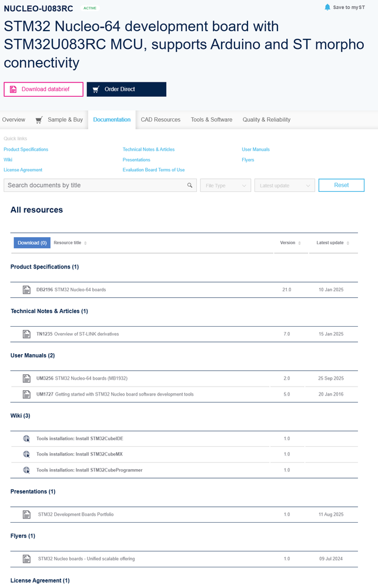Select the Documentation tab
This screenshot has width=378, height=588.
[112, 119]
